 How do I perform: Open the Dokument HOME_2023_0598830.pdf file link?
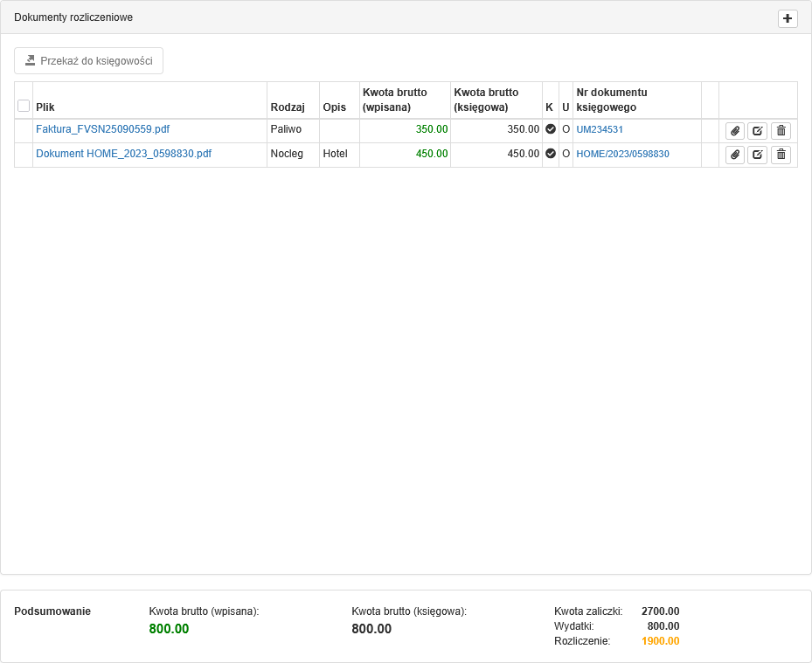click(x=123, y=154)
